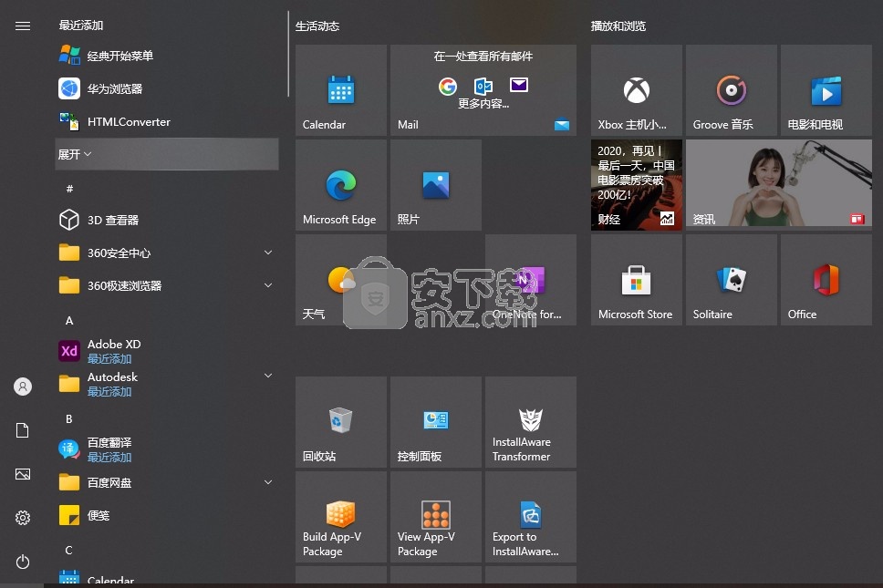Click the 最近添加 heading
Viewport: 883px width, 588px height.
click(81, 26)
